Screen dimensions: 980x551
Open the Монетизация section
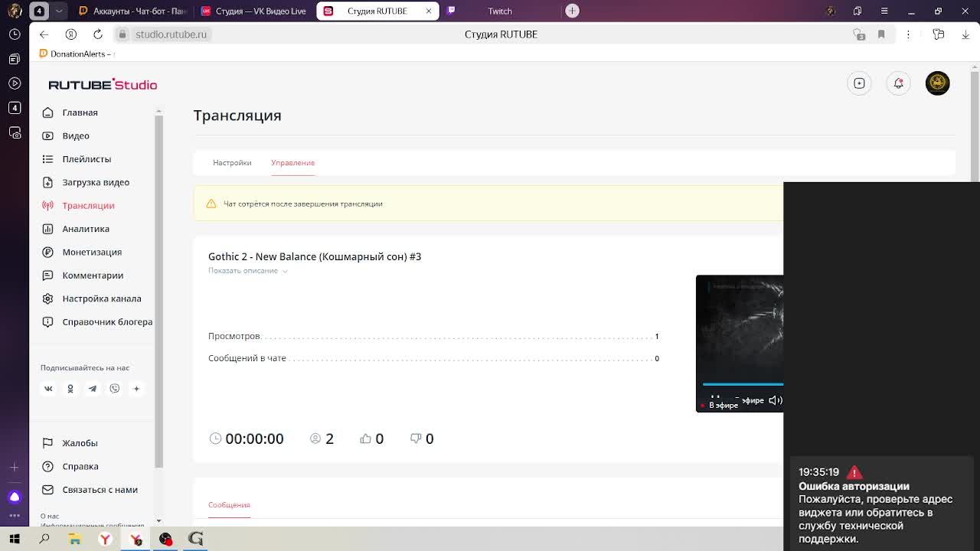[x=92, y=252]
